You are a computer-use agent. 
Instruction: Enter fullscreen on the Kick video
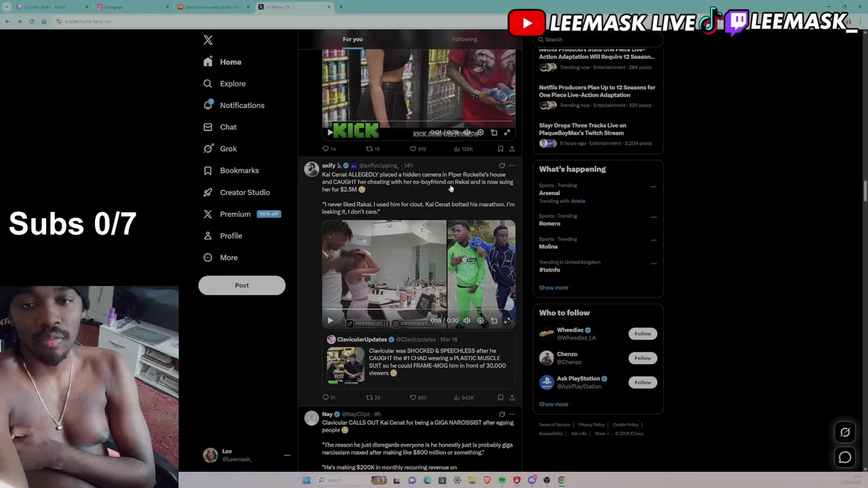[x=507, y=132]
